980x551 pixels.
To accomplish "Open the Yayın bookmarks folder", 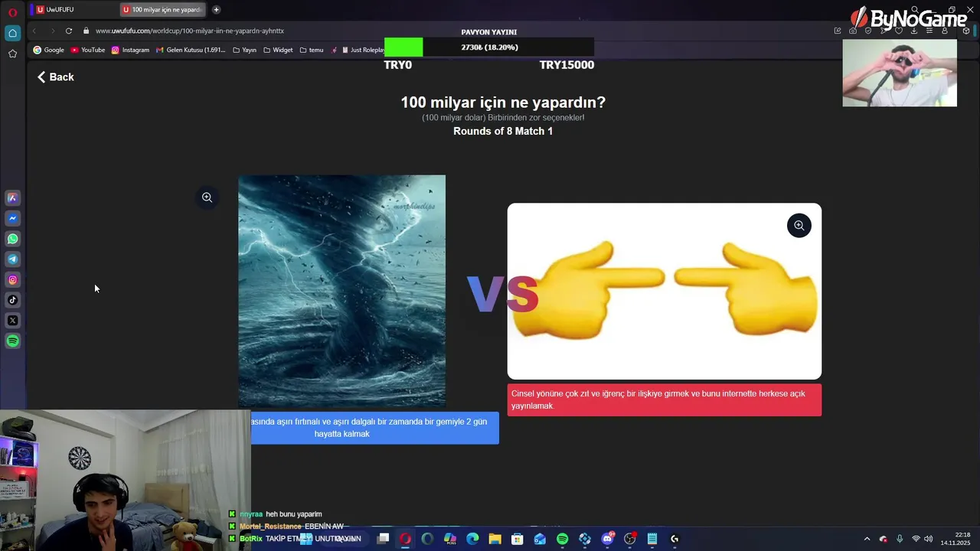I will coord(245,50).
